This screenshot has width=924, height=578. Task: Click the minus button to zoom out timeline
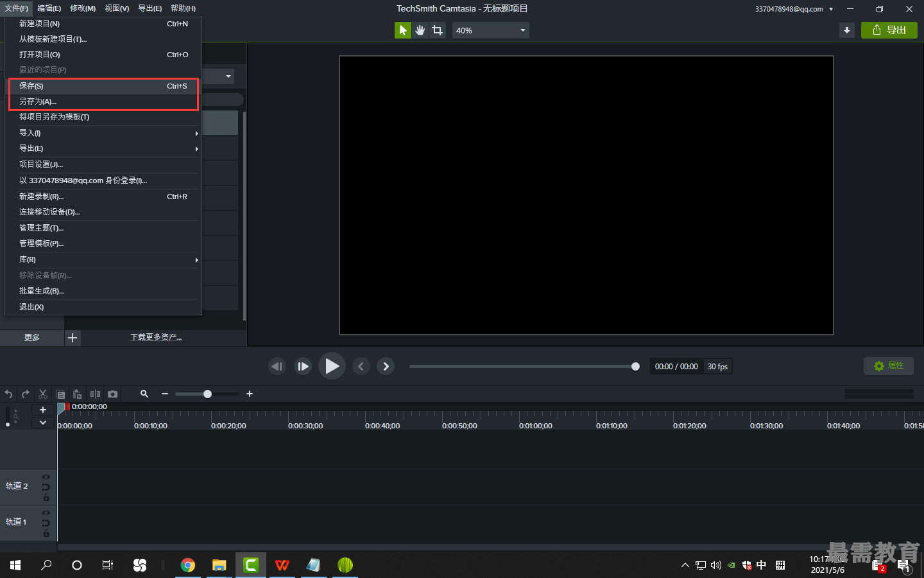(x=165, y=394)
